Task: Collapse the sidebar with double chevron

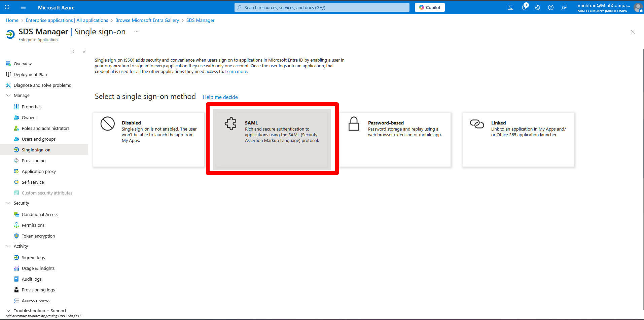Action: click(x=84, y=51)
